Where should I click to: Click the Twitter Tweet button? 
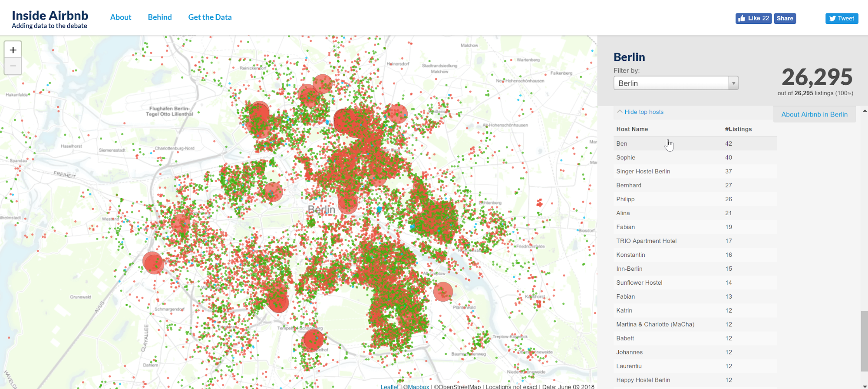coord(842,18)
